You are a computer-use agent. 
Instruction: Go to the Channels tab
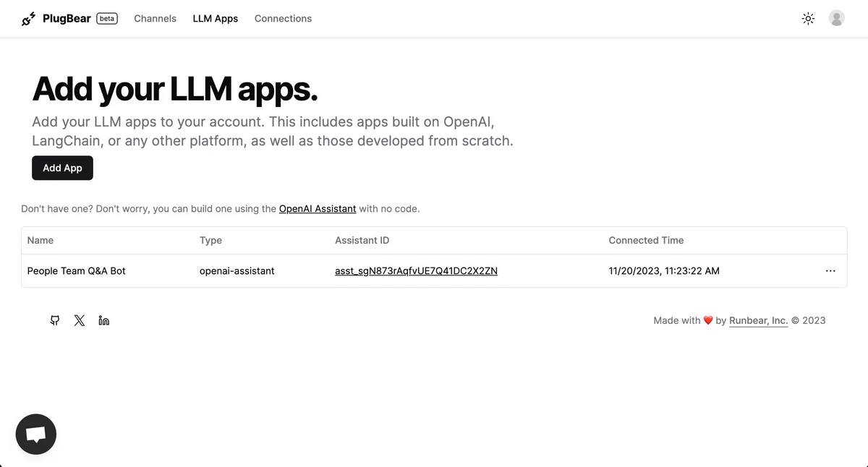click(x=155, y=19)
